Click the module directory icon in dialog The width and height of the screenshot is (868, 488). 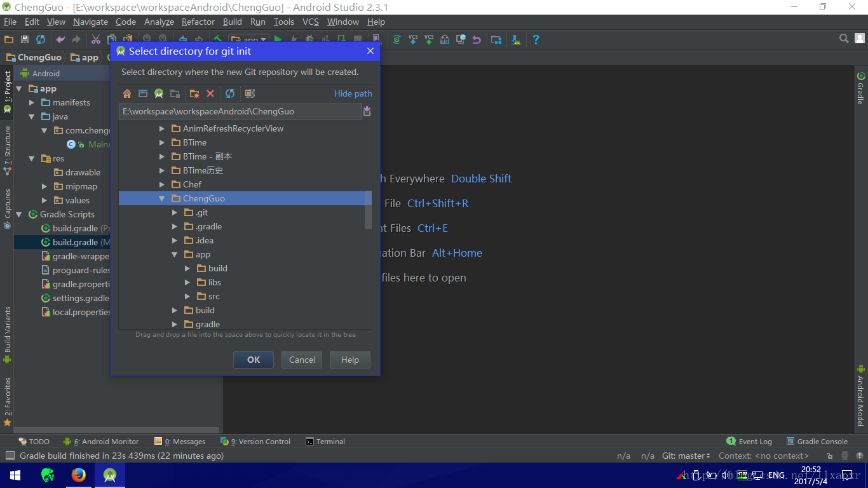click(x=175, y=93)
